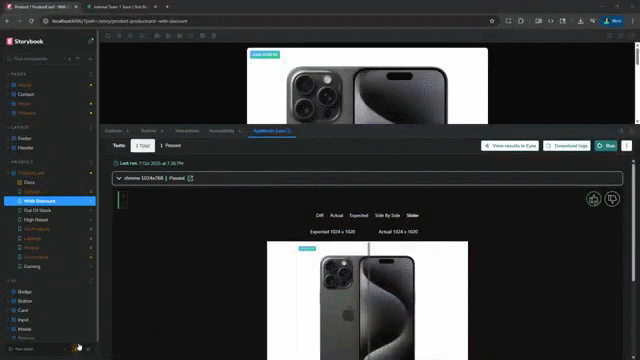640x360 pixels.
Task: Click the thumbs down reject icon
Action: pos(612,199)
